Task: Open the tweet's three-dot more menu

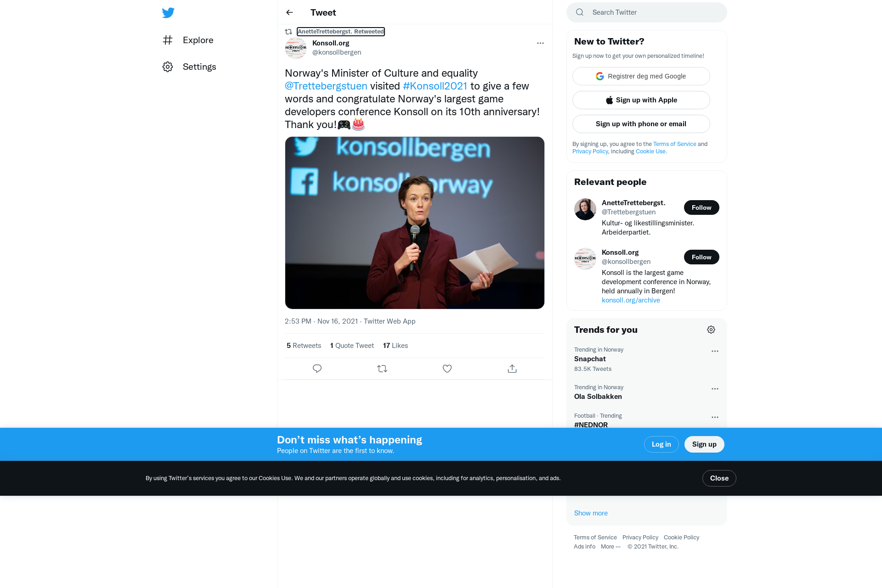Action: (x=540, y=43)
